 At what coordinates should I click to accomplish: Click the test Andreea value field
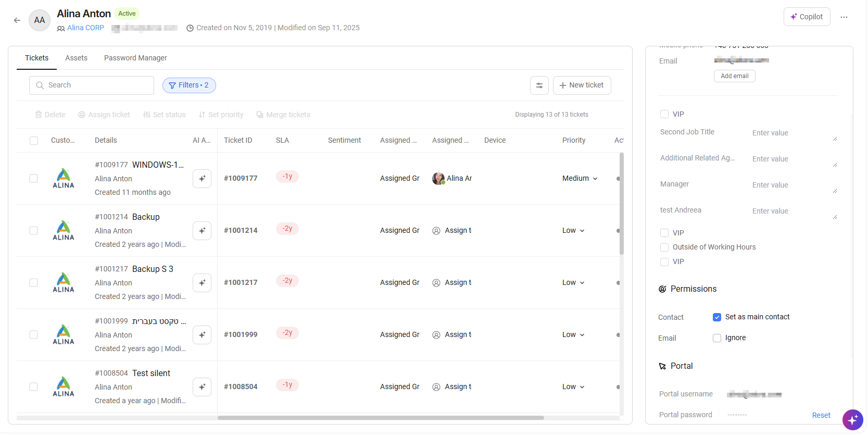pyautogui.click(x=794, y=211)
